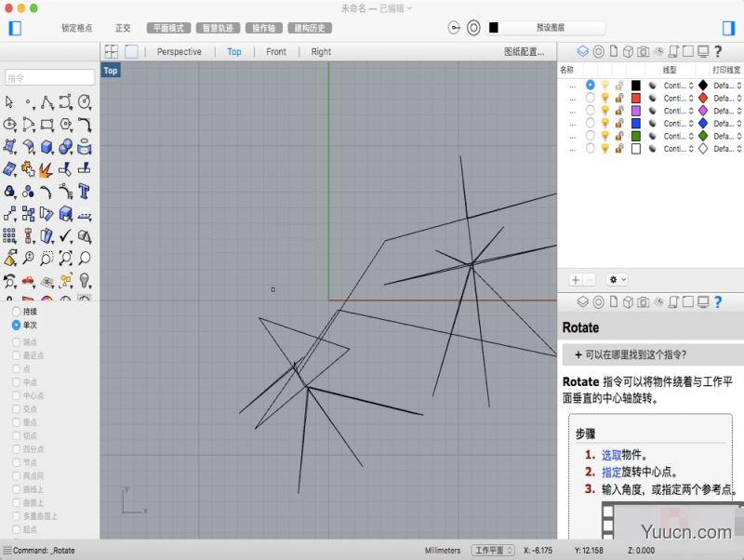
Task: Click the gear icon below the layer list
Action: point(613,279)
